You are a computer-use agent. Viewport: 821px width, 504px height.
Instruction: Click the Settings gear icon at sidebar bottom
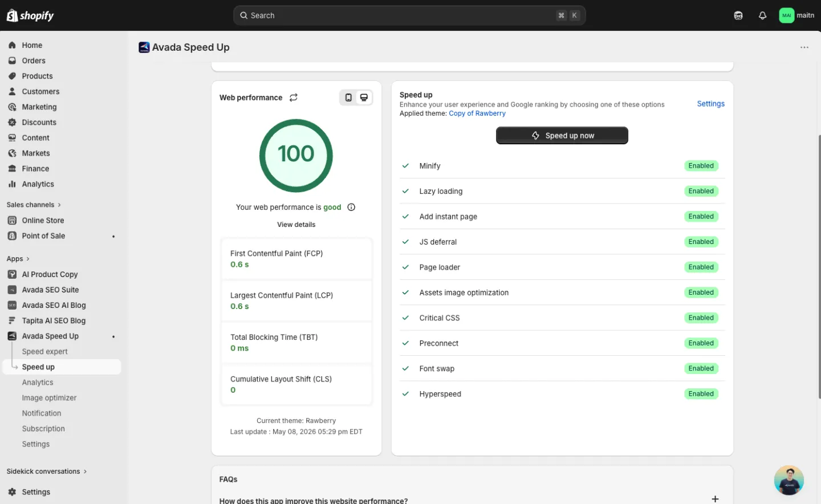click(x=12, y=492)
